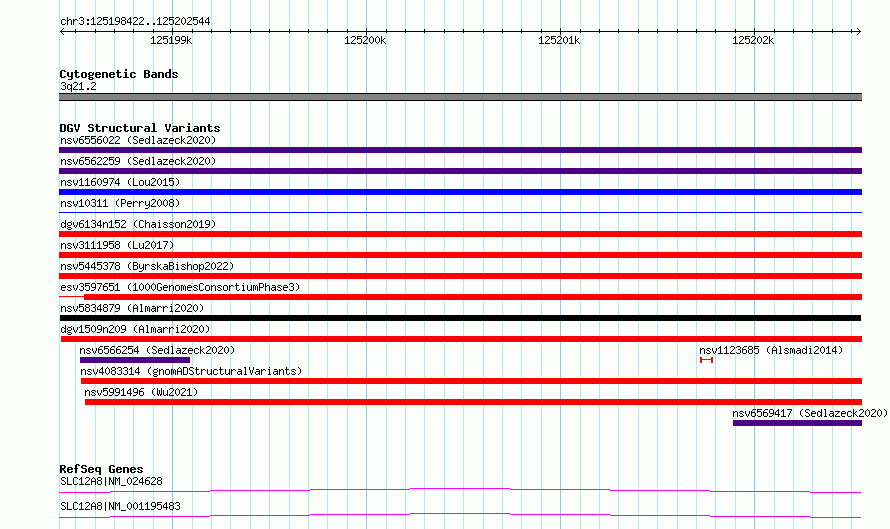Viewport: 890px width, 529px height.
Task: Click the nsv6569417 (Sedlazeck2020) label
Action: pyautogui.click(x=810, y=413)
